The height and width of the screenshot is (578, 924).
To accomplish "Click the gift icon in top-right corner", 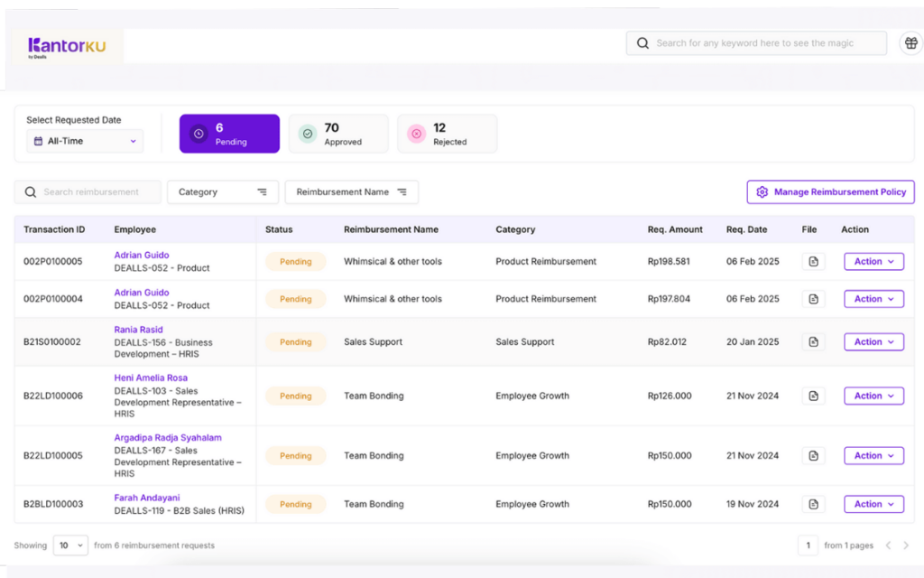I will pyautogui.click(x=910, y=43).
